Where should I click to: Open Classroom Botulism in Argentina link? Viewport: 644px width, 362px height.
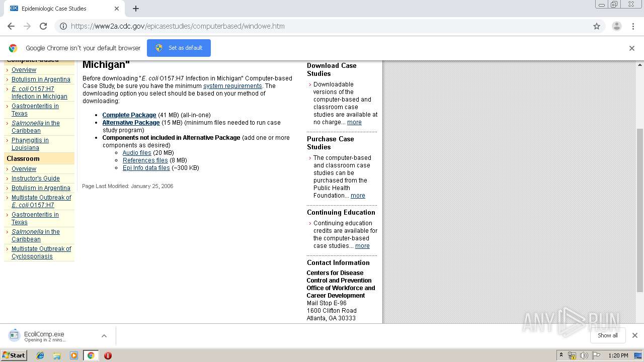click(x=41, y=188)
